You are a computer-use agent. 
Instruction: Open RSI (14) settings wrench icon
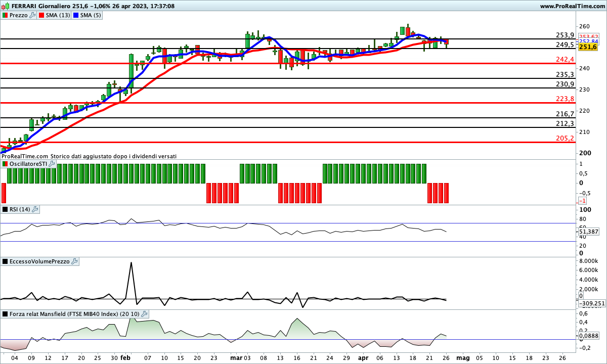pyautogui.click(x=35, y=209)
